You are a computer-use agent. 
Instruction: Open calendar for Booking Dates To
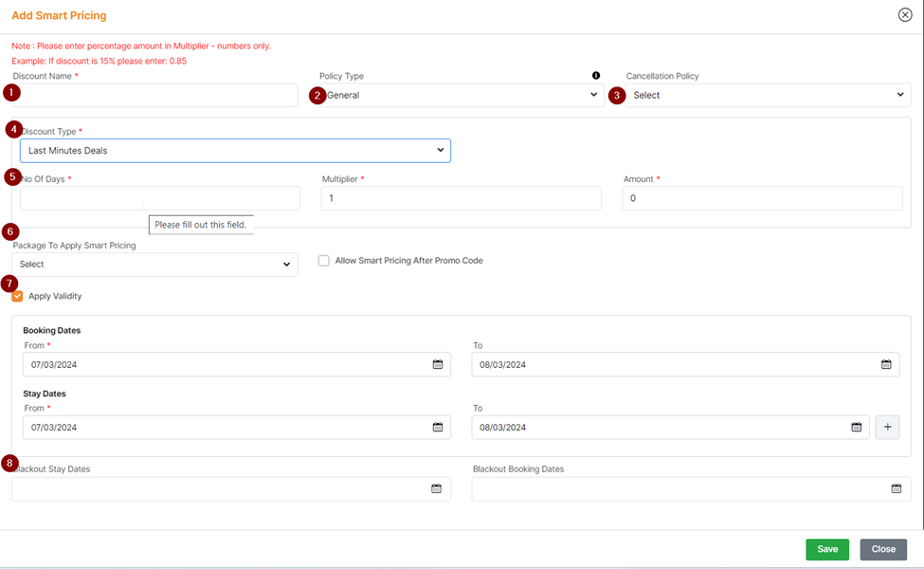click(x=886, y=364)
